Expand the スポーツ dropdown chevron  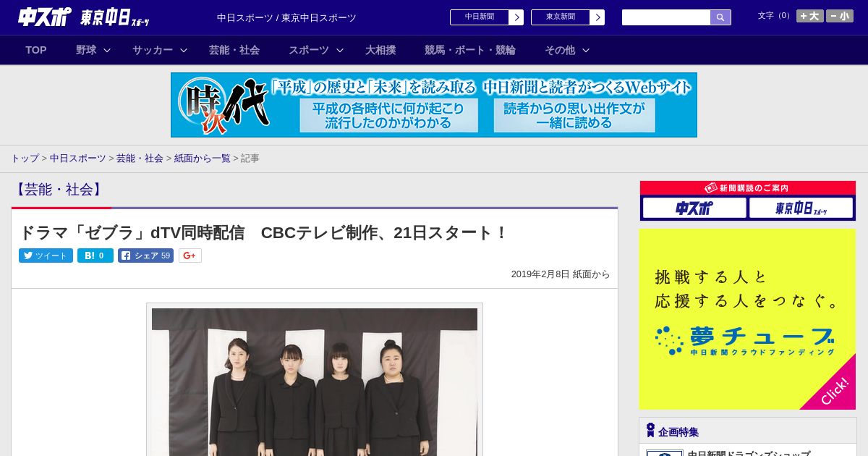(x=340, y=50)
